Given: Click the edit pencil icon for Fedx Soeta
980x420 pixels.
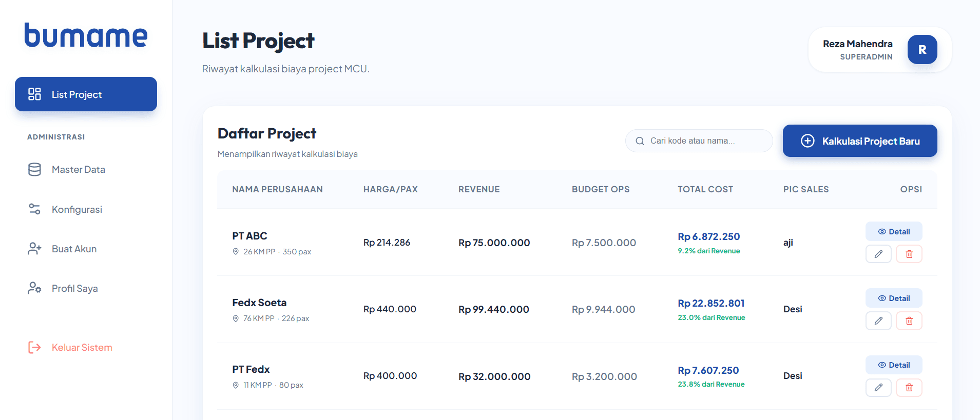Looking at the screenshot, I should [878, 321].
